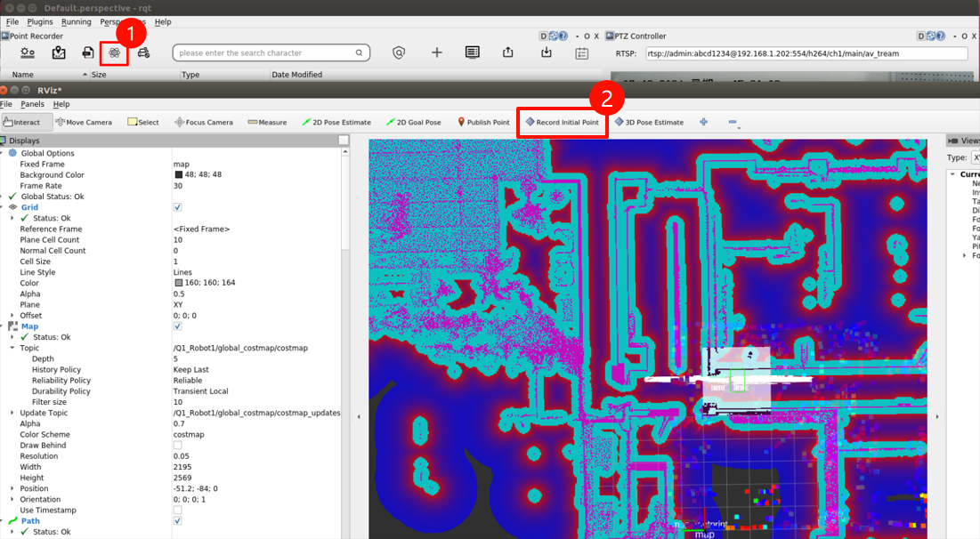
Task: Expand the Offset property row
Action: point(12,316)
